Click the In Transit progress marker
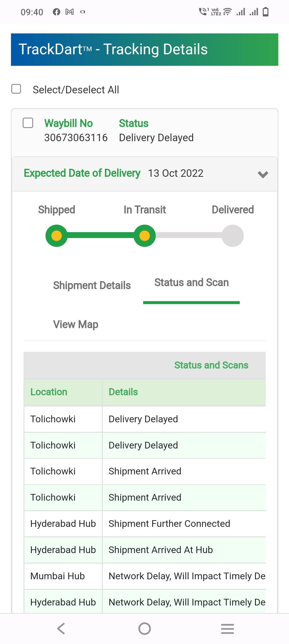Viewport: 289px width, 644px height. point(145,236)
